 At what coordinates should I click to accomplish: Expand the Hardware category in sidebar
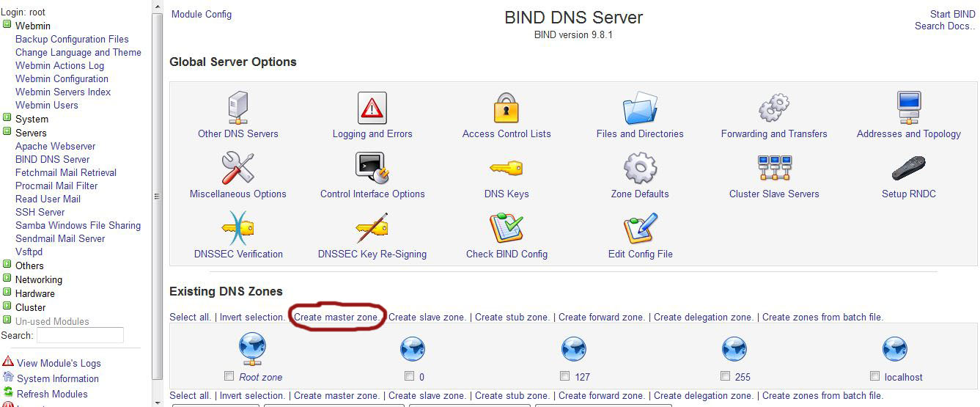[7, 292]
